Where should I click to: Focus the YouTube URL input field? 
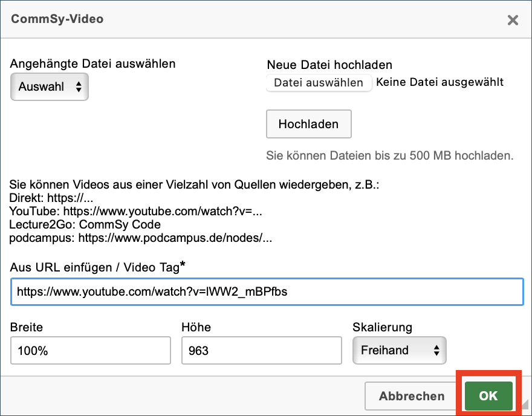pyautogui.click(x=267, y=292)
